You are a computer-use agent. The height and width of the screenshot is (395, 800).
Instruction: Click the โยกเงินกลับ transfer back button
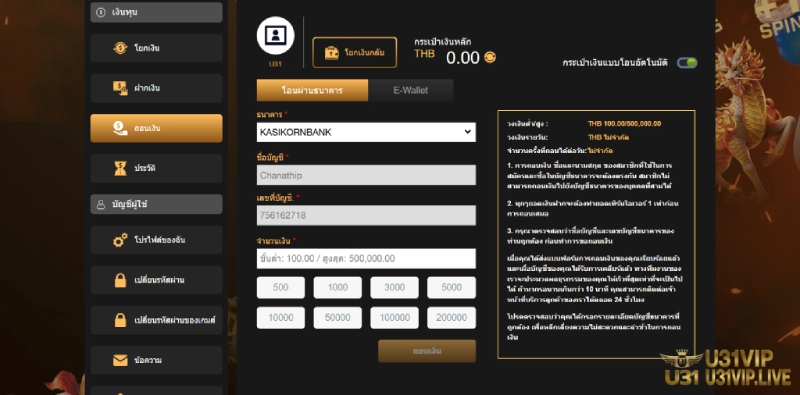(x=355, y=52)
